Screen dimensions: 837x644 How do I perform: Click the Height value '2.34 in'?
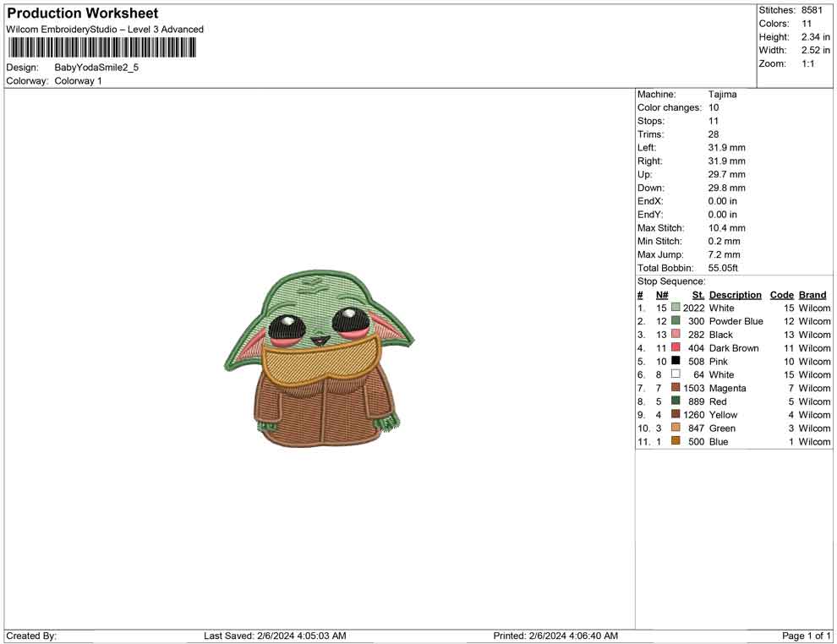click(x=816, y=37)
